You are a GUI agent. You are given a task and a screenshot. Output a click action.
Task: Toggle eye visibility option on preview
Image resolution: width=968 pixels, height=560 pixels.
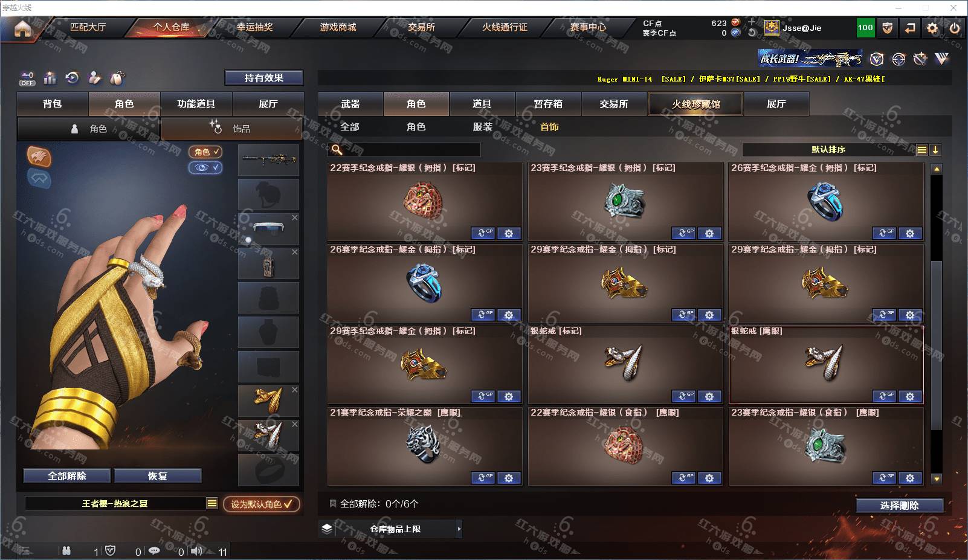(x=205, y=167)
